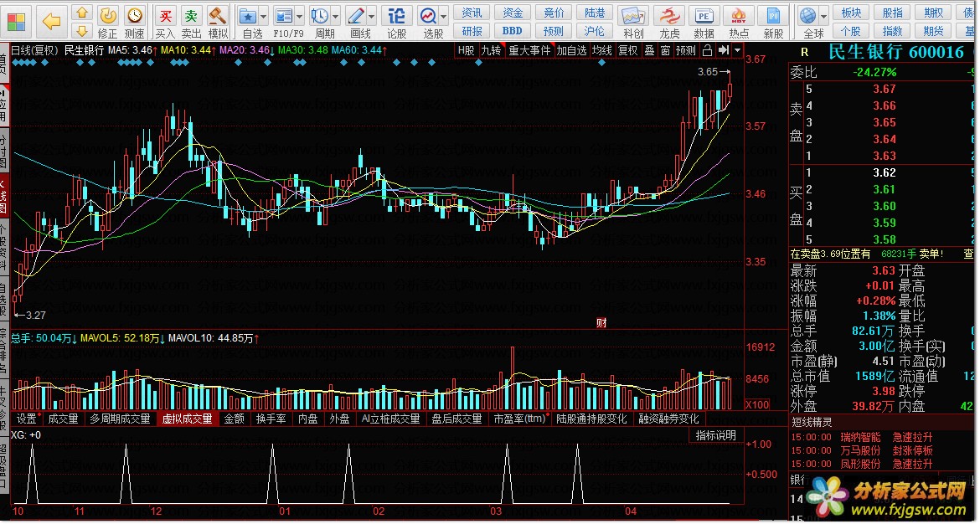
Task: Toggle 窗 window option
Action: (665, 50)
